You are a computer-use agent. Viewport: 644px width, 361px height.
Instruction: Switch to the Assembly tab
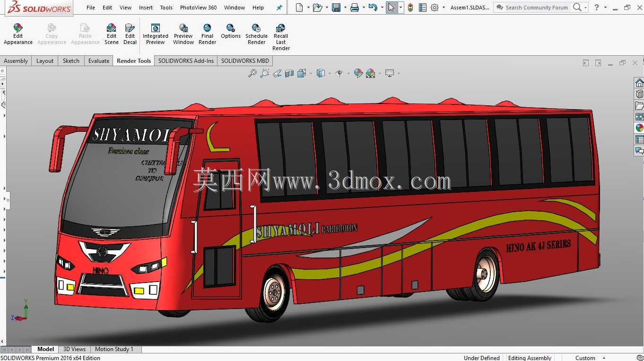16,60
